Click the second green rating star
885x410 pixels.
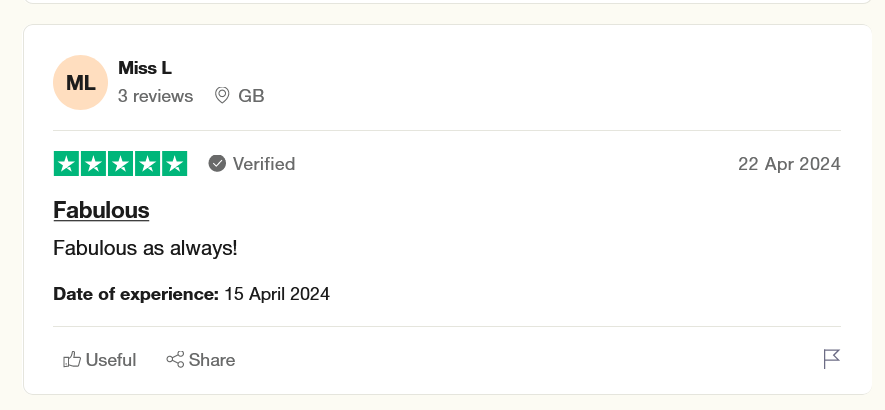click(93, 164)
